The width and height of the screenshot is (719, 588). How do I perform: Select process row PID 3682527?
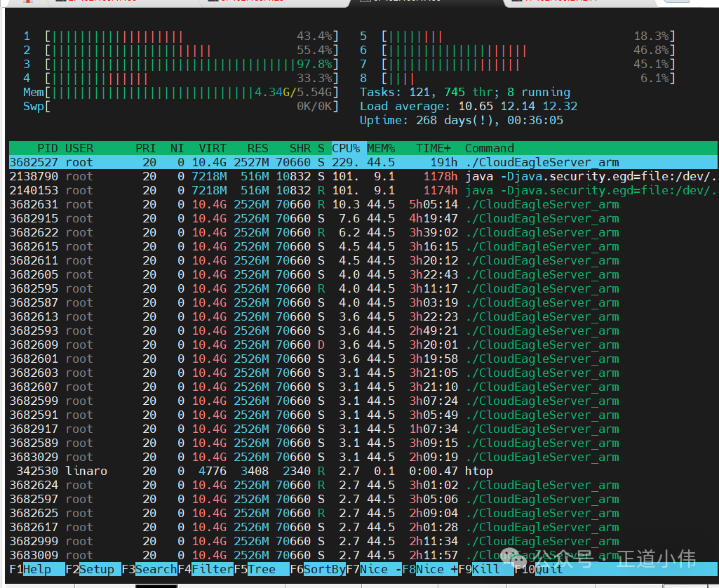click(363, 162)
